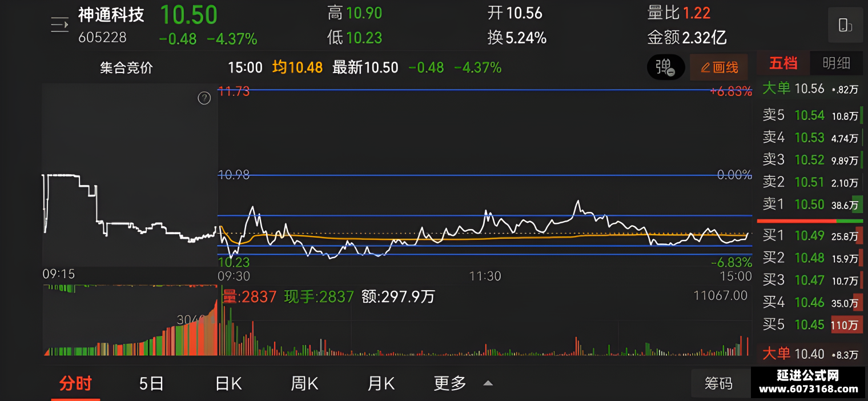Screen dimensions: 868x401
Task: Select the 月K monthly candlestick tab
Action: pos(381,383)
